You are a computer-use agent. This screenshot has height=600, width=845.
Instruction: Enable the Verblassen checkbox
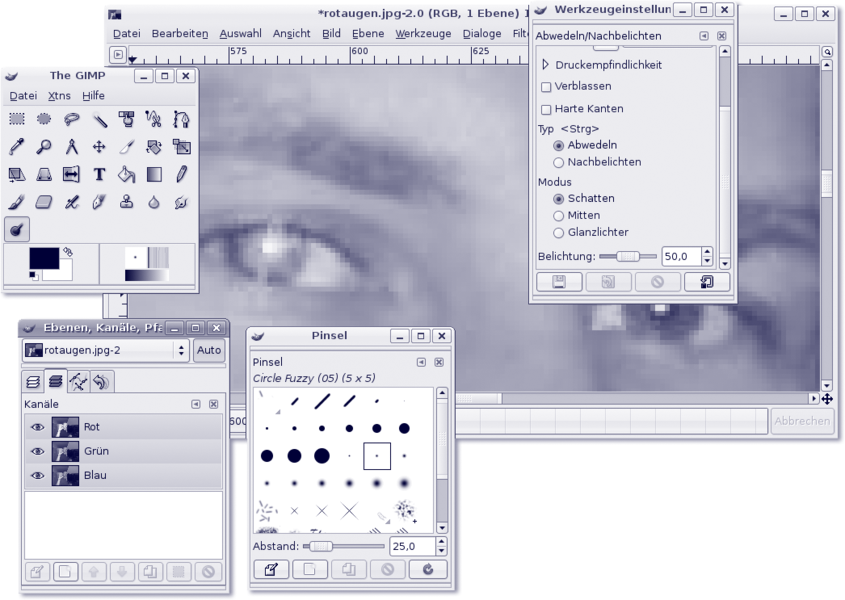[x=546, y=87]
